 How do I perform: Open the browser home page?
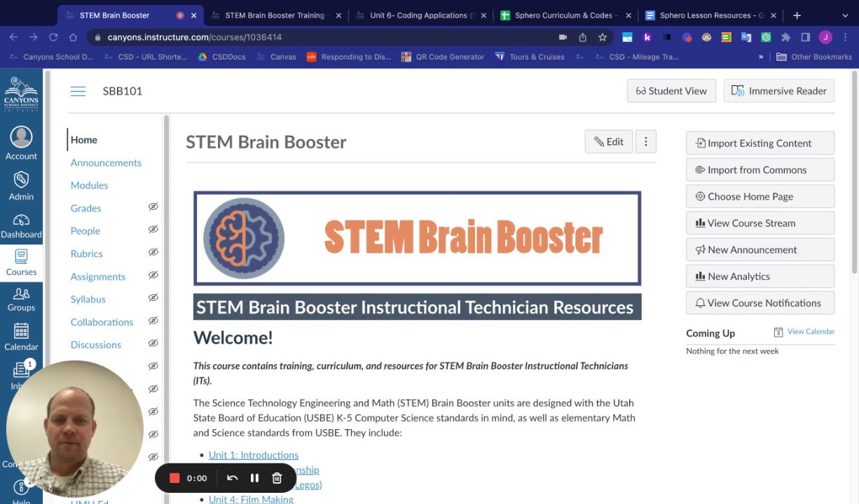tap(73, 37)
